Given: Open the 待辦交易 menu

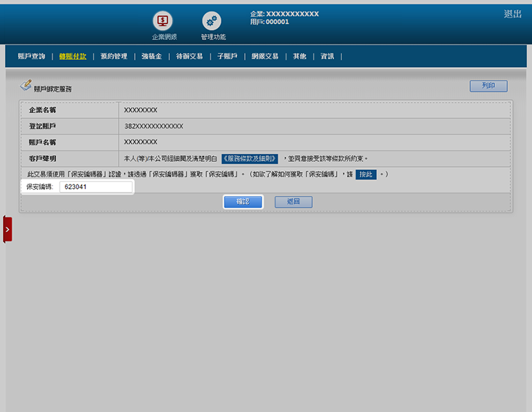Looking at the screenshot, I should [189, 56].
